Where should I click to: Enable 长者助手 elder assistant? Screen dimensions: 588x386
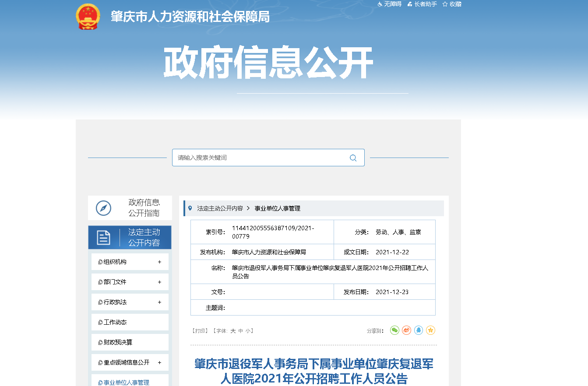tap(422, 4)
